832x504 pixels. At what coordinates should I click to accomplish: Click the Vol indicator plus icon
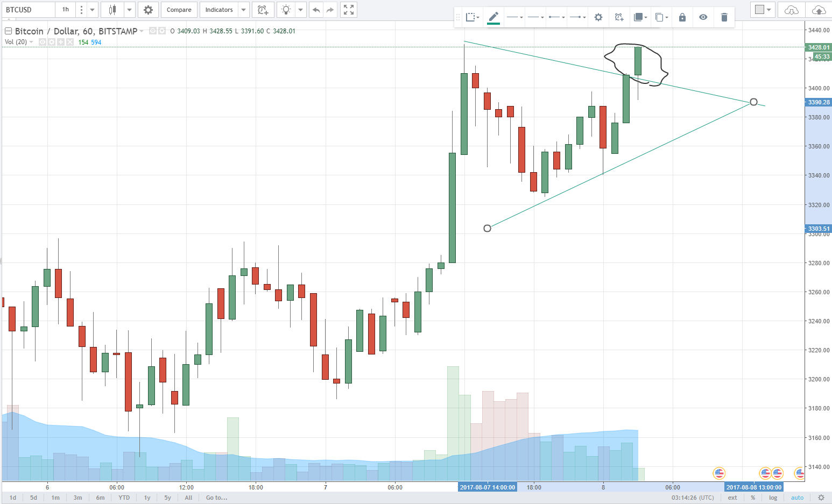click(x=61, y=42)
